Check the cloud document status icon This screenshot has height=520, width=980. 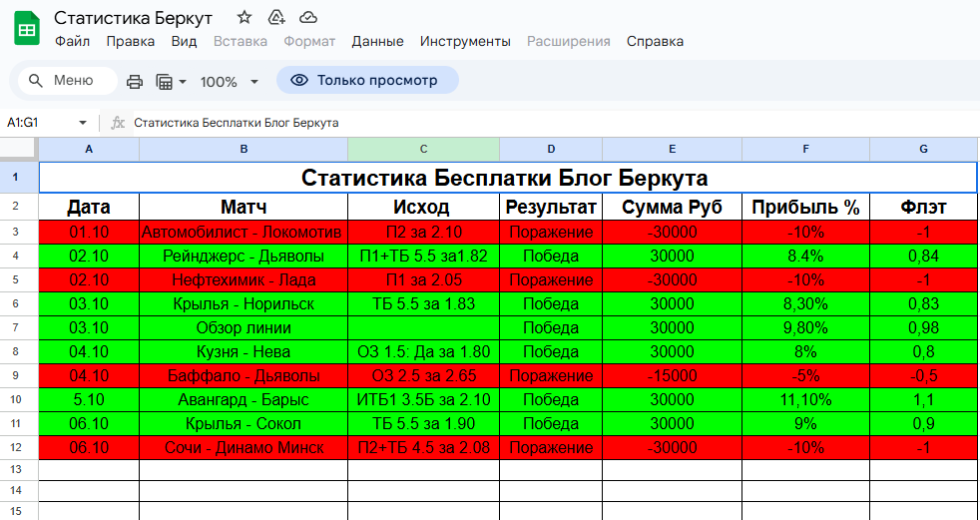tap(308, 18)
